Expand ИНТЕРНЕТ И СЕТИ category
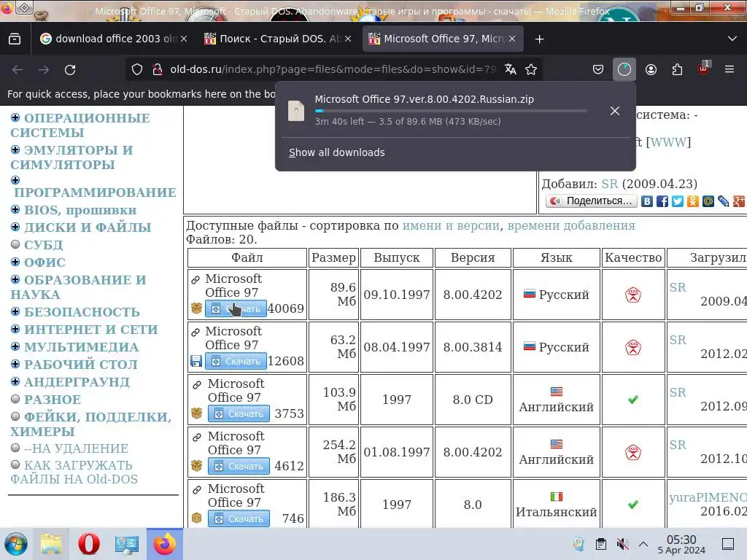Image resolution: width=747 pixels, height=560 pixels. coord(15,329)
